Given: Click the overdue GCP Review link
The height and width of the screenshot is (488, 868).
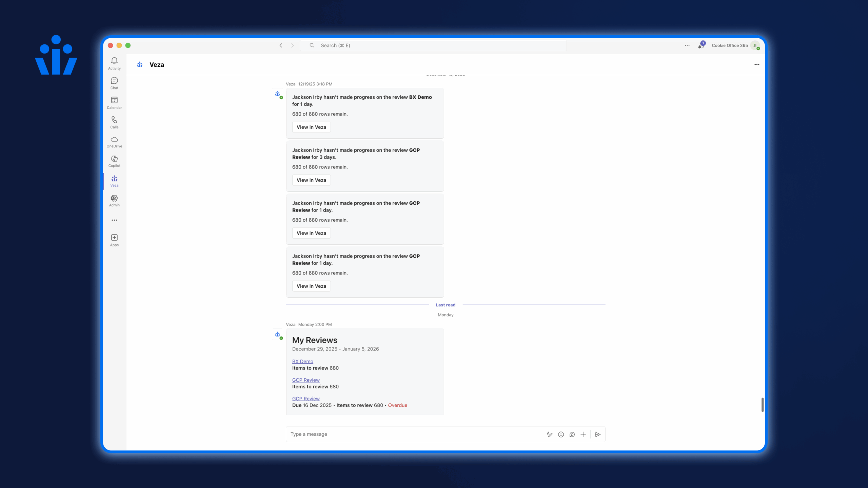Looking at the screenshot, I should point(305,399).
